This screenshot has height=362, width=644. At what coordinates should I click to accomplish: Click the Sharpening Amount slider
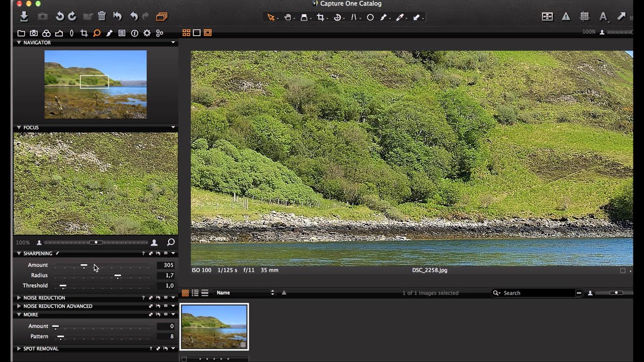click(x=102, y=265)
